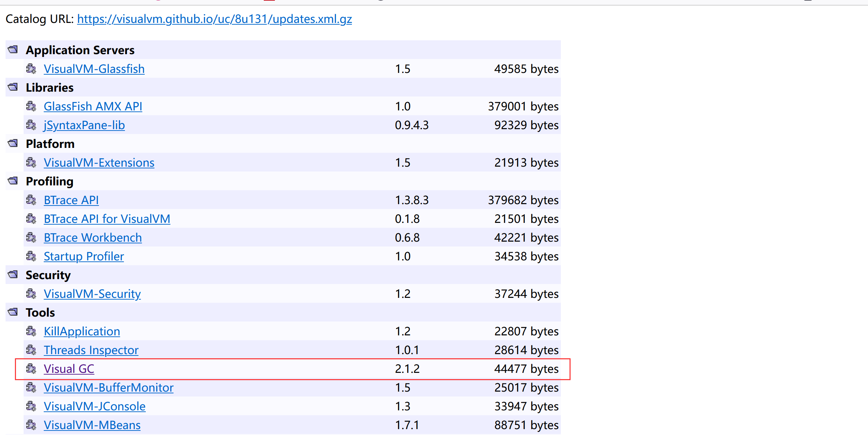Select the highlighted Visual GC row

[x=278, y=369]
